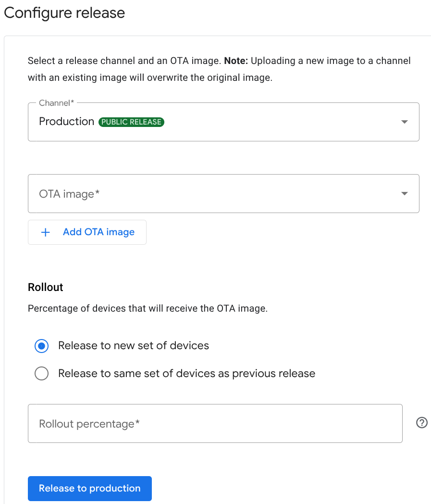431x504 pixels.
Task: Click the Release to production button
Action: click(90, 489)
